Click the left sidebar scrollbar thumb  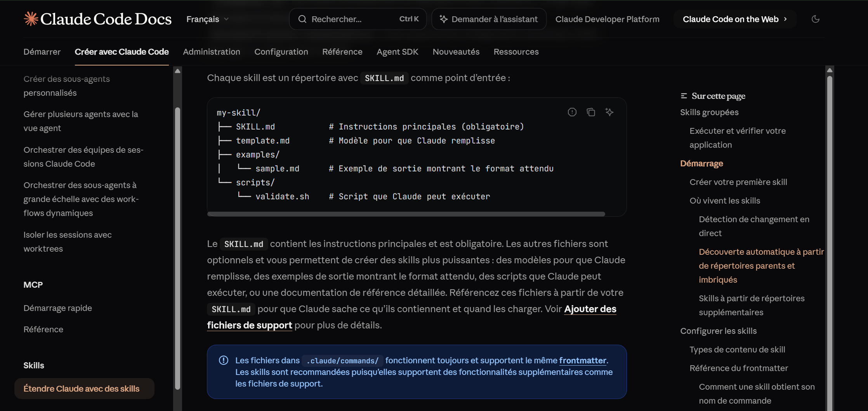[x=177, y=248]
